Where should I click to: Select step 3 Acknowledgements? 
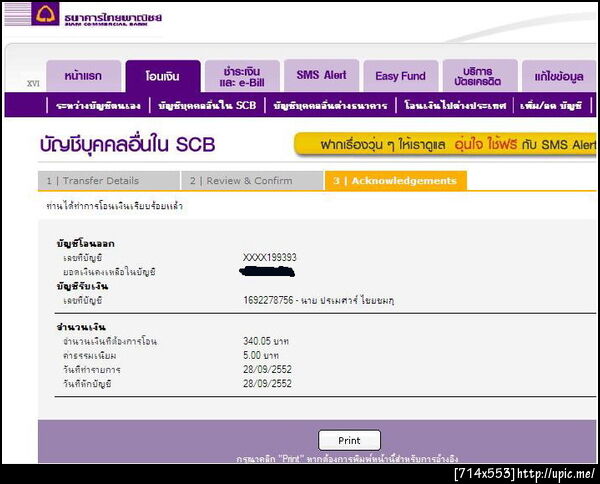point(396,181)
